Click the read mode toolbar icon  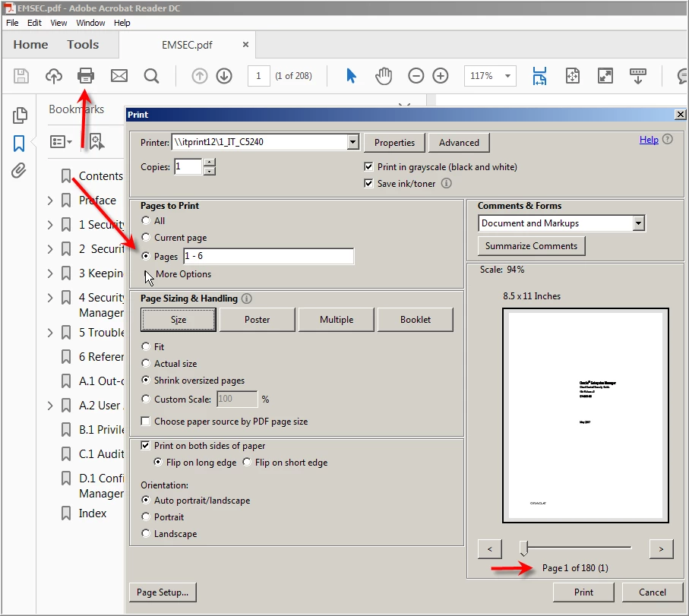click(637, 76)
